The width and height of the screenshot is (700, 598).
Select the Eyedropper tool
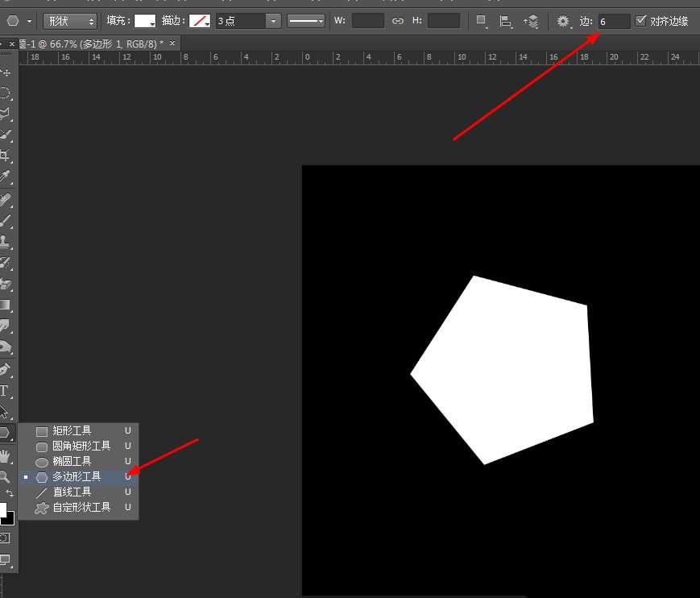point(6,176)
